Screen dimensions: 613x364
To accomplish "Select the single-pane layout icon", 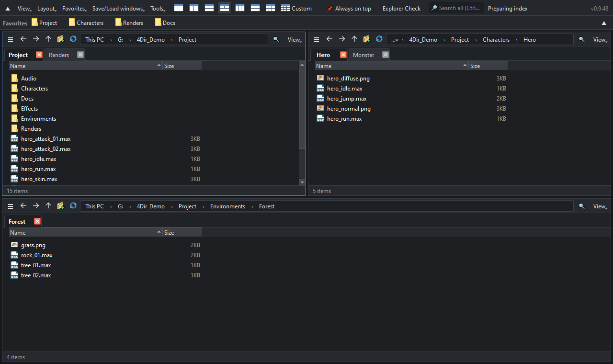I will click(x=179, y=8).
